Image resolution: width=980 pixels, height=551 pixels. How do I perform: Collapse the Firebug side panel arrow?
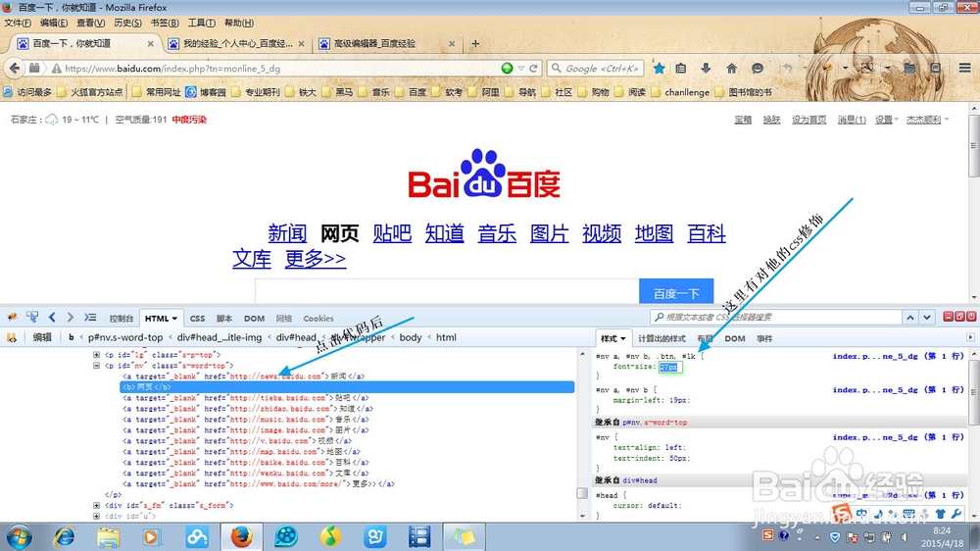970,337
